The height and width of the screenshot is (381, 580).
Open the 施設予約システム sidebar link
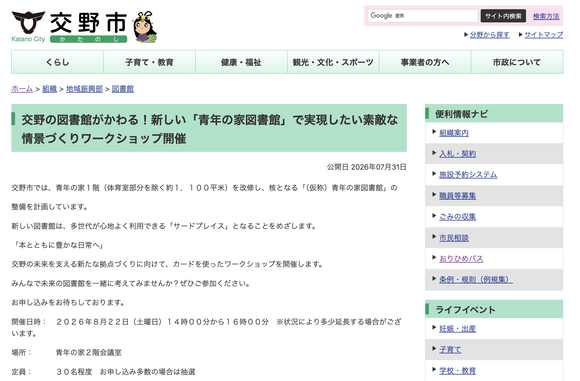[x=468, y=175]
